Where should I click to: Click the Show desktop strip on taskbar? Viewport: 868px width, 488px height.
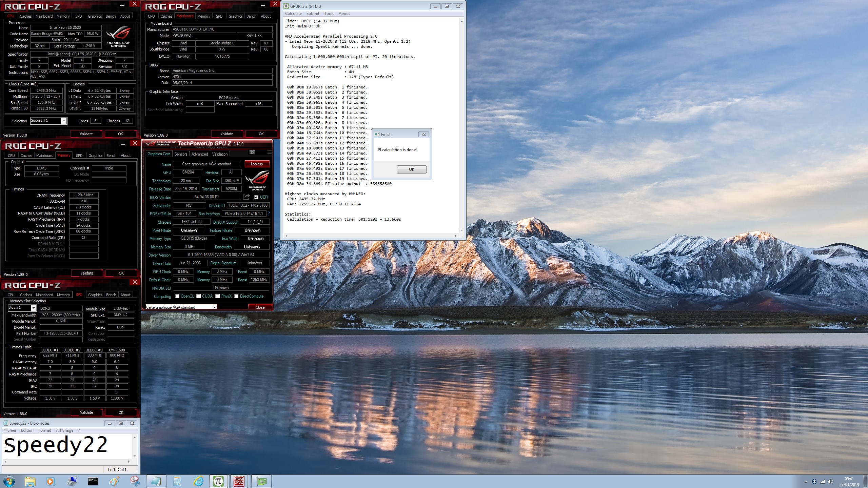click(865, 482)
